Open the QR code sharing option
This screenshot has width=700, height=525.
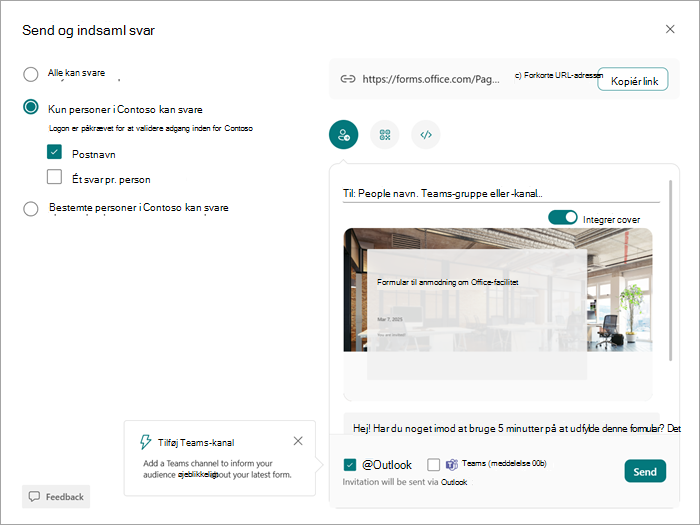point(384,134)
